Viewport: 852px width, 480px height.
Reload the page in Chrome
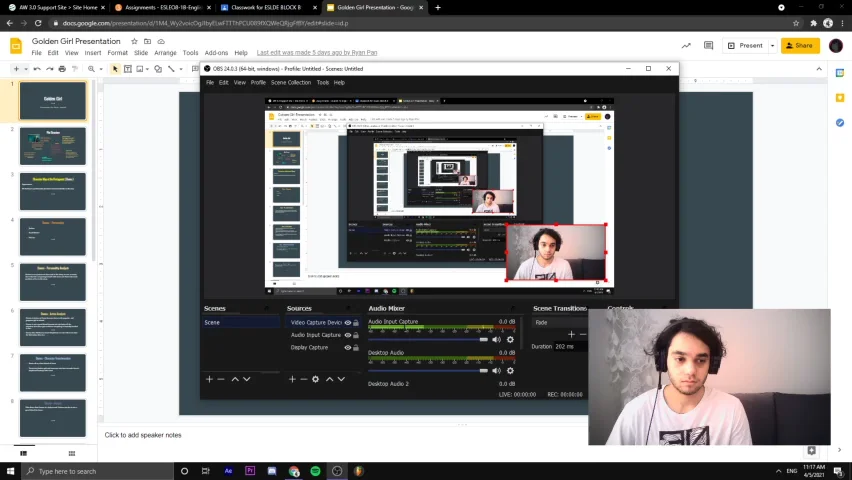pyautogui.click(x=38, y=23)
